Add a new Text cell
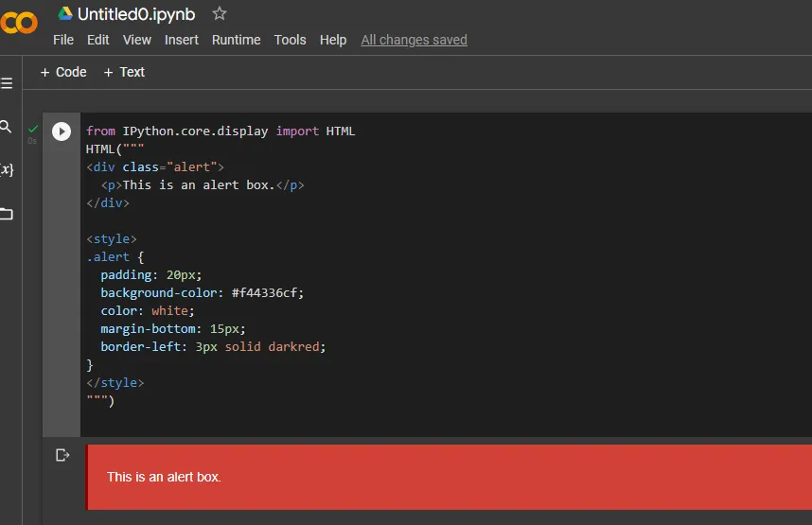The image size is (812, 525). pyautogui.click(x=124, y=72)
